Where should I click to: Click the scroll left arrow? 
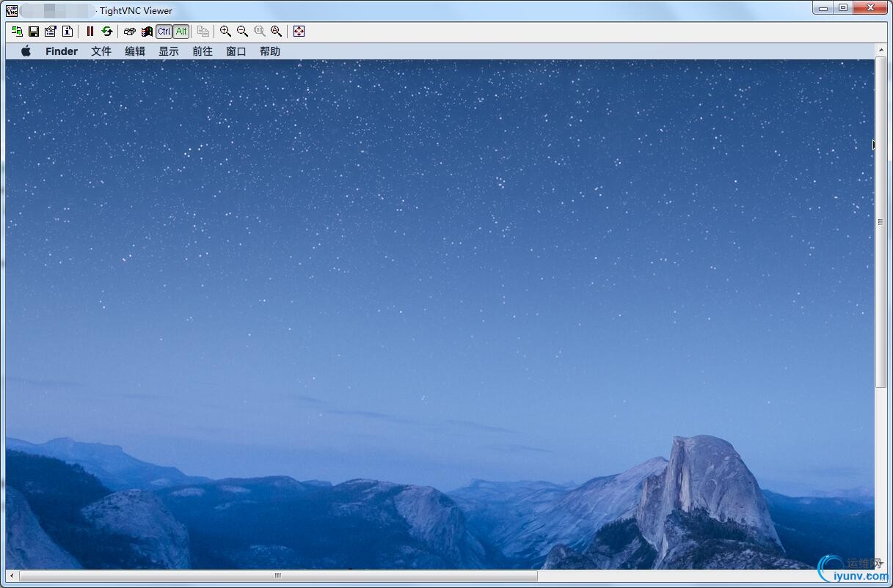(12, 576)
